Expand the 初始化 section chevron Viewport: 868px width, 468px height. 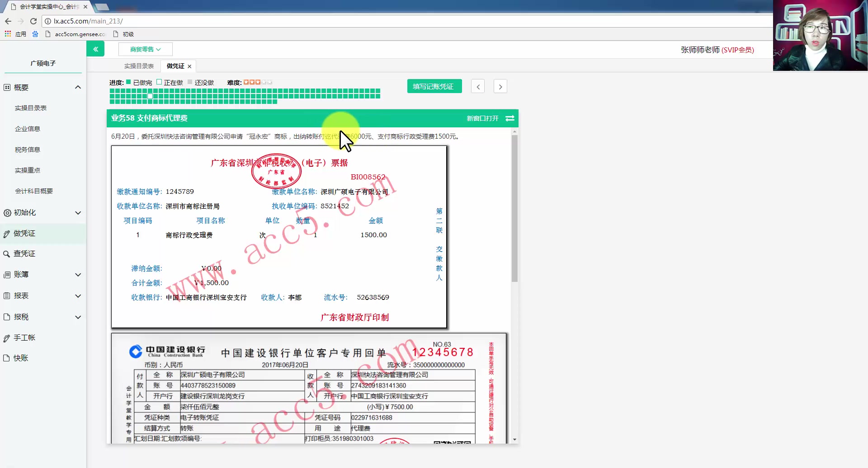pyautogui.click(x=78, y=213)
